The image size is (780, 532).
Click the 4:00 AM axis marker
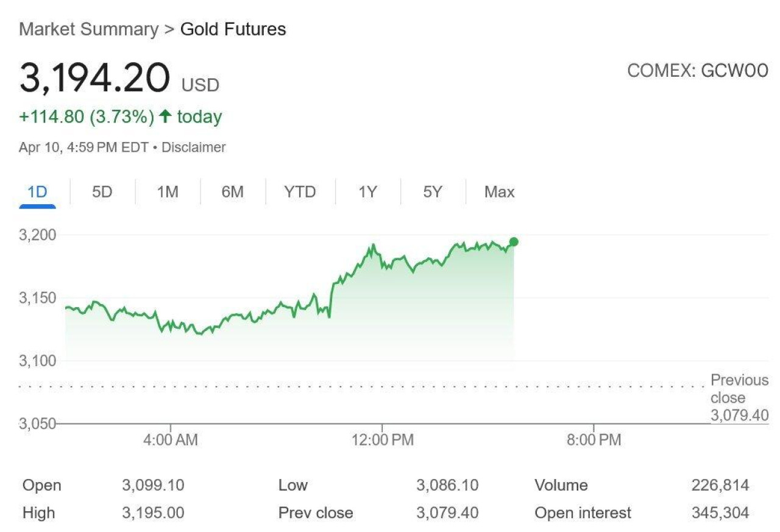click(171, 440)
